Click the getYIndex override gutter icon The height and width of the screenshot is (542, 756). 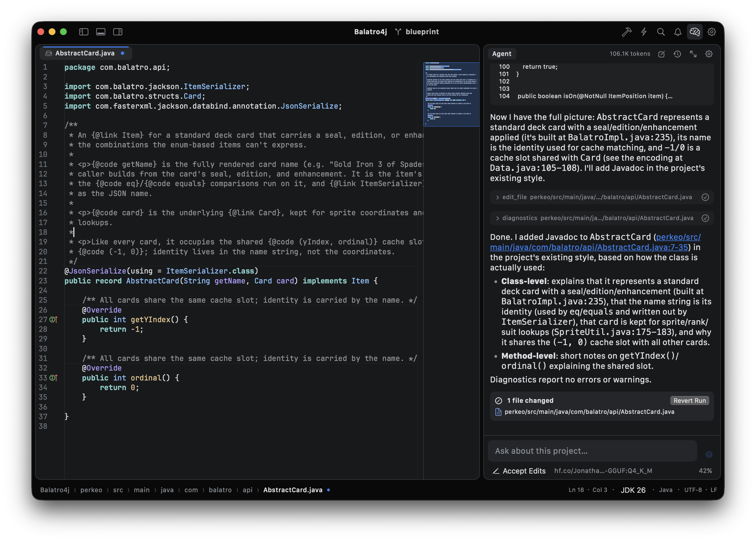pos(54,320)
